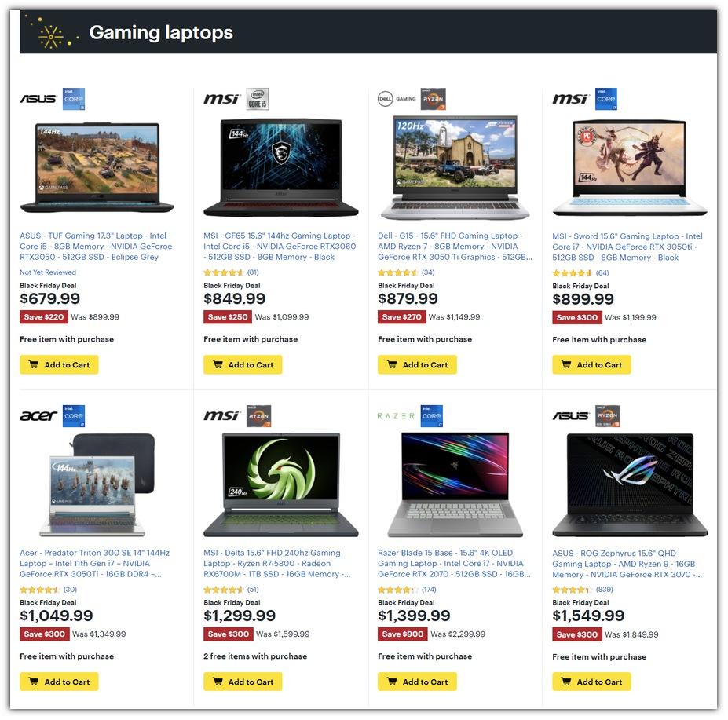The height and width of the screenshot is (720, 728).
Task: View the Razer Blade 15 laptop image
Action: click(x=455, y=484)
